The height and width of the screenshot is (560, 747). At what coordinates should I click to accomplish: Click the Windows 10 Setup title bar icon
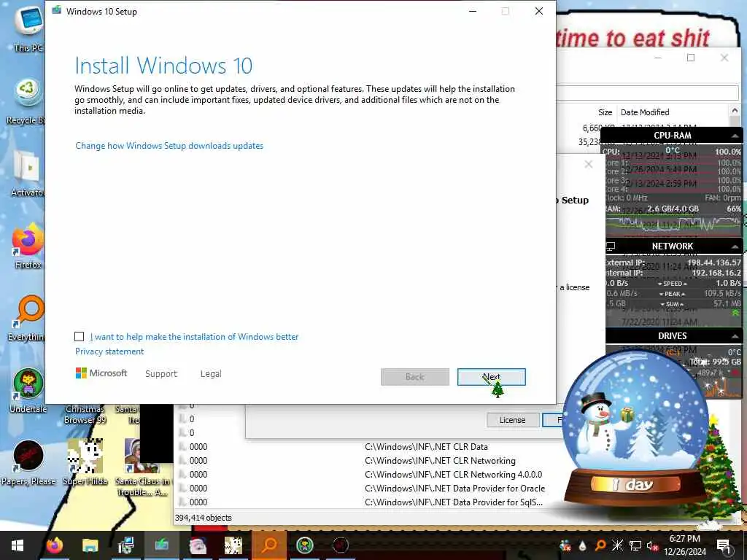click(x=57, y=10)
